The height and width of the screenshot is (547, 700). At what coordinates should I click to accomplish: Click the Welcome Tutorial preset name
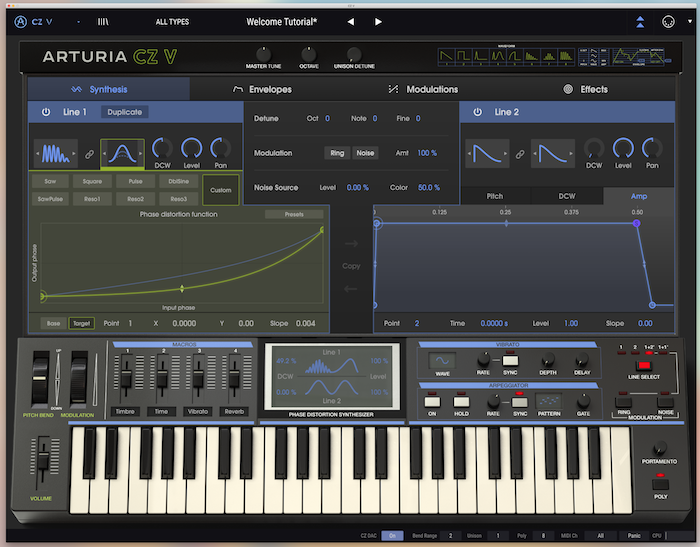click(282, 21)
